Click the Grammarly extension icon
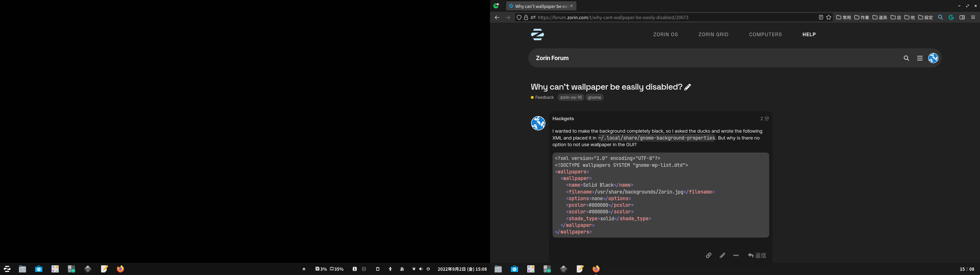The width and height of the screenshot is (980, 275). point(951,18)
